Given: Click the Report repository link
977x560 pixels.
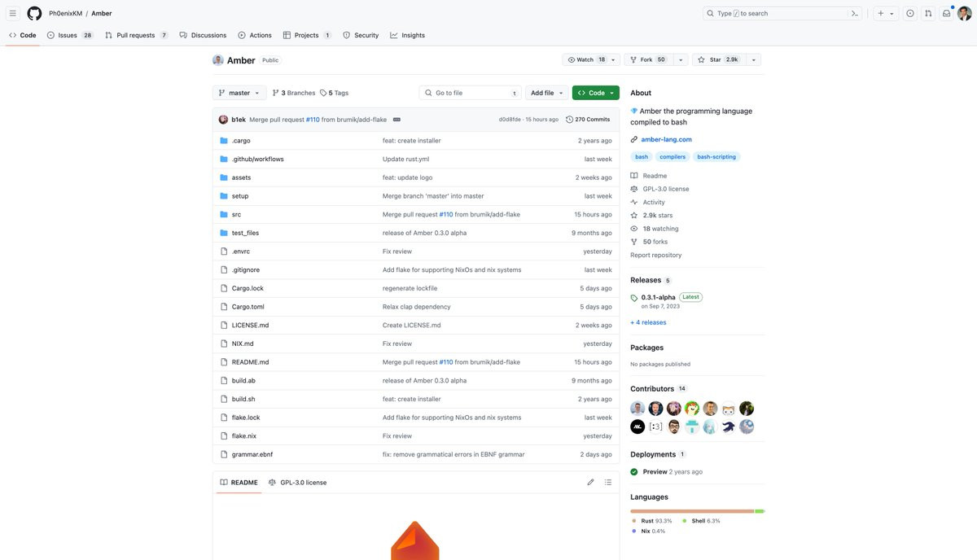Looking at the screenshot, I should (656, 255).
